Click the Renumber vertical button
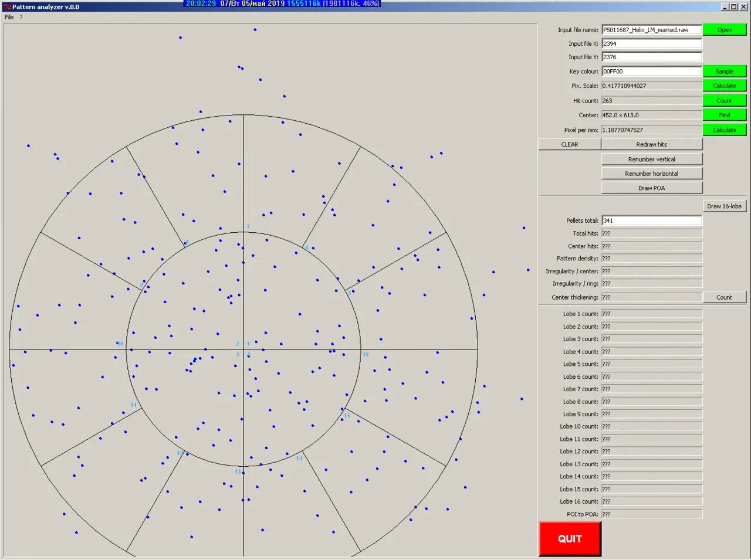 coord(652,159)
